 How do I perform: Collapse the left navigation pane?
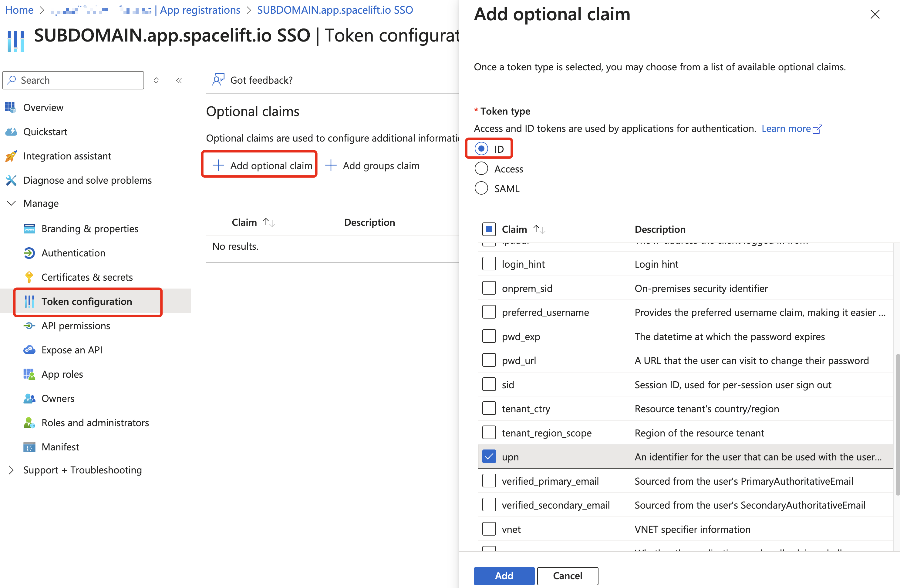click(179, 80)
